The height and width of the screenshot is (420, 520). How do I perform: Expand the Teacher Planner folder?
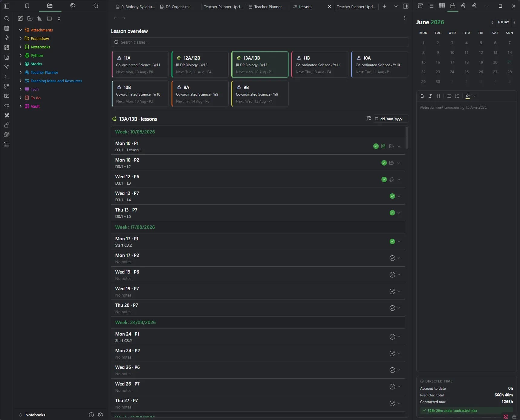[x=21, y=72]
